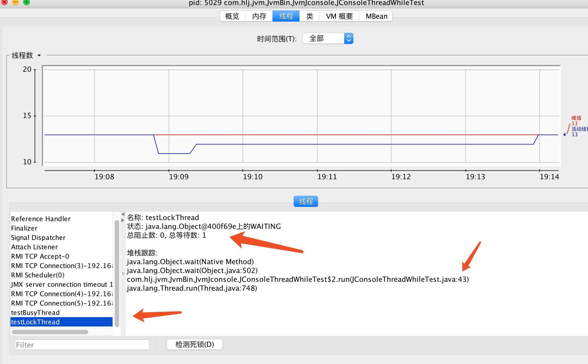The image size is (588, 364).
Task: Collapse split pane using left arrow
Action: (x=123, y=214)
